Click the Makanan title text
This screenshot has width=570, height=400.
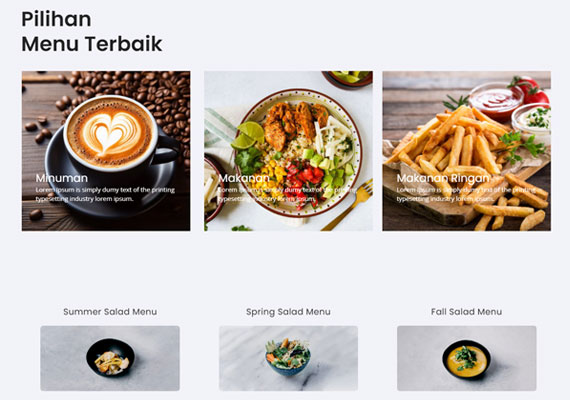244,178
